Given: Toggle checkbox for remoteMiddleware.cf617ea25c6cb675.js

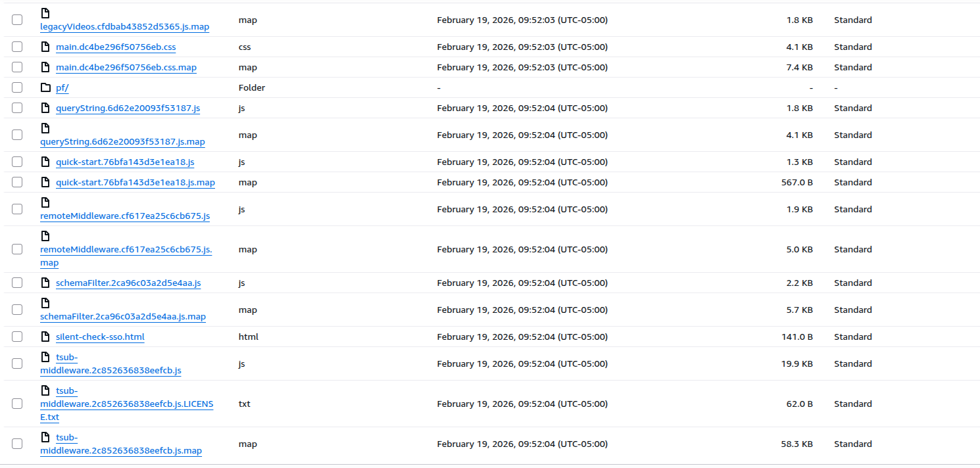Looking at the screenshot, I should click(x=17, y=210).
